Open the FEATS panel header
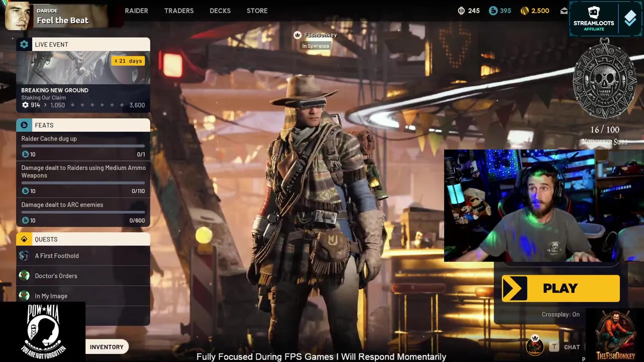Image resolution: width=644 pixels, height=362 pixels. [x=83, y=125]
